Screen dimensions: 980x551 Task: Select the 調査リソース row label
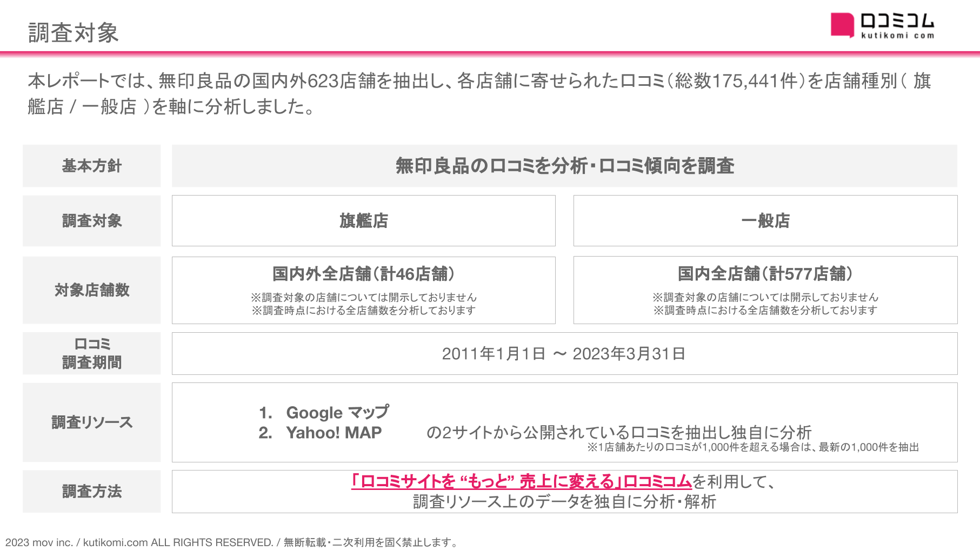click(92, 422)
